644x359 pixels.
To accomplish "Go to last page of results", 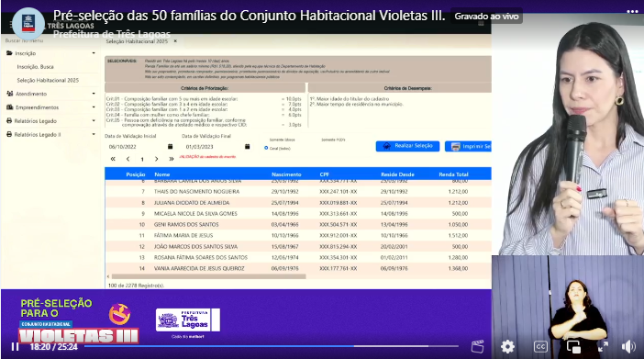I will click(172, 159).
